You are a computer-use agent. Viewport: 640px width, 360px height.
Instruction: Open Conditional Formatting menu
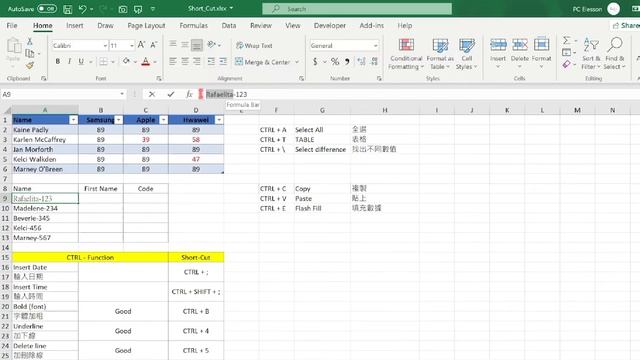[x=406, y=54]
